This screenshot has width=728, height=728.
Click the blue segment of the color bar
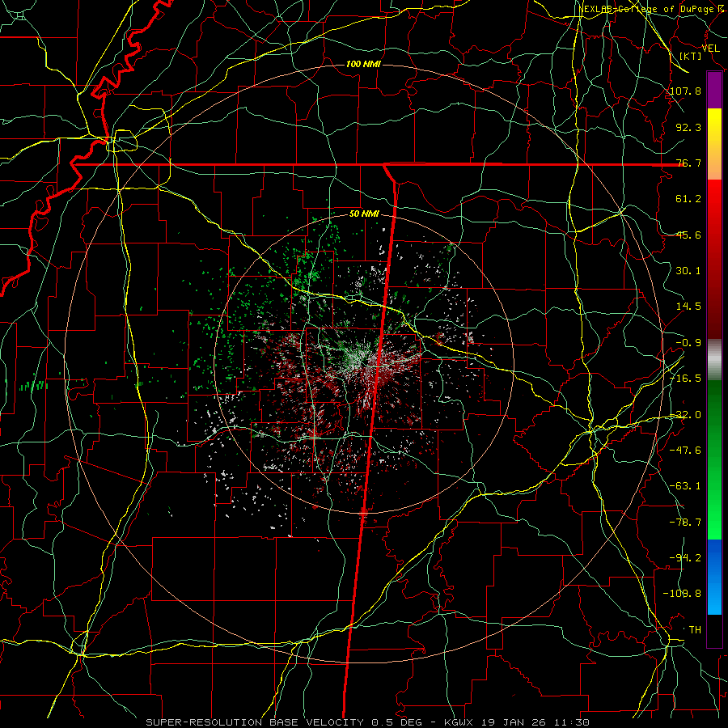714,577
